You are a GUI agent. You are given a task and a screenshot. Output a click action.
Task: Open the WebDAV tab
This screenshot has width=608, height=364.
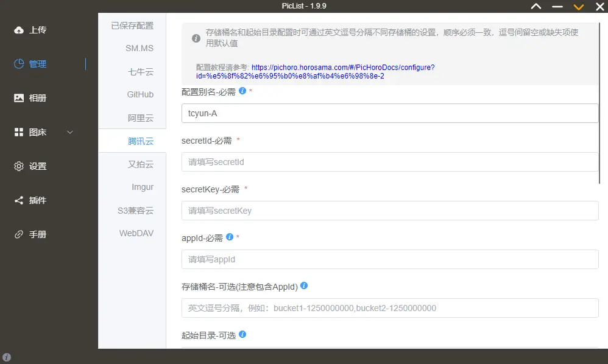coord(136,233)
